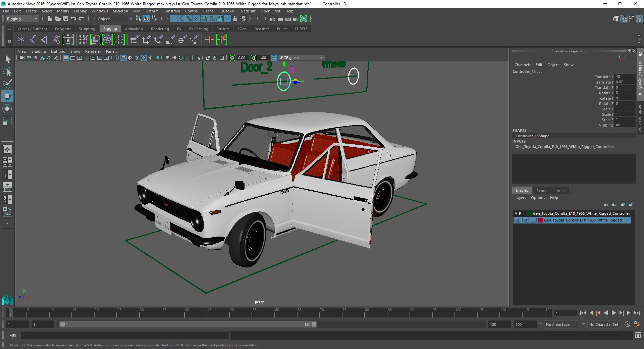The height and width of the screenshot is (349, 644).
Task: Click the Set Key shelf icon
Action: (x=209, y=40)
